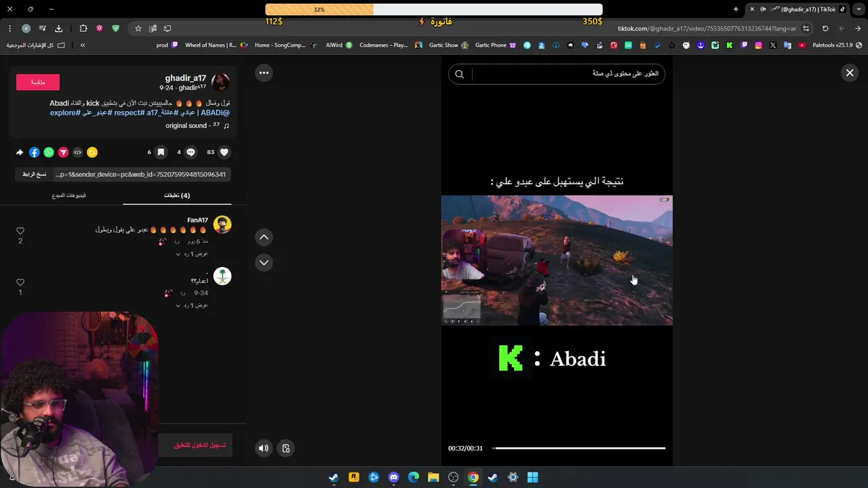Open the media control music icon
Screen dimensions: 868x488
point(42,28)
